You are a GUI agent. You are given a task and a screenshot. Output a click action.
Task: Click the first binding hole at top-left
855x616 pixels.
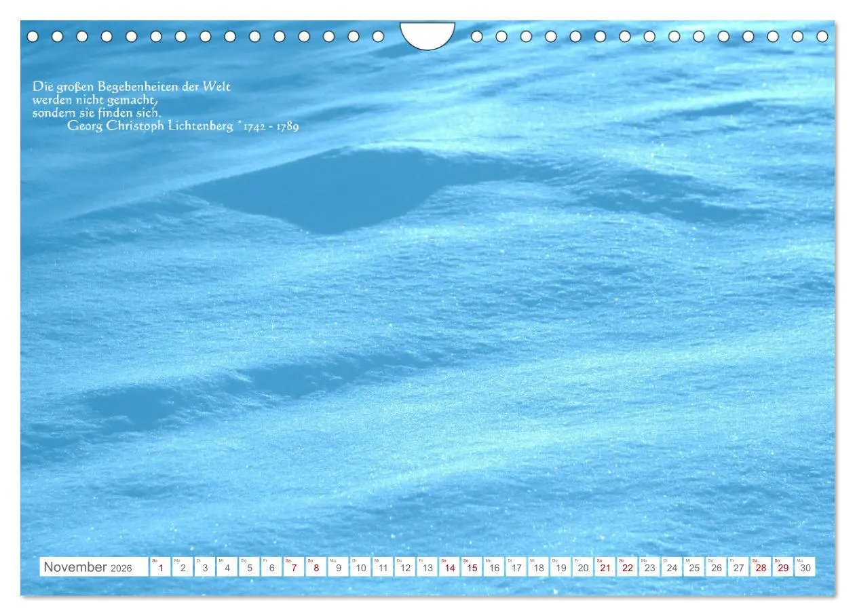click(x=33, y=37)
